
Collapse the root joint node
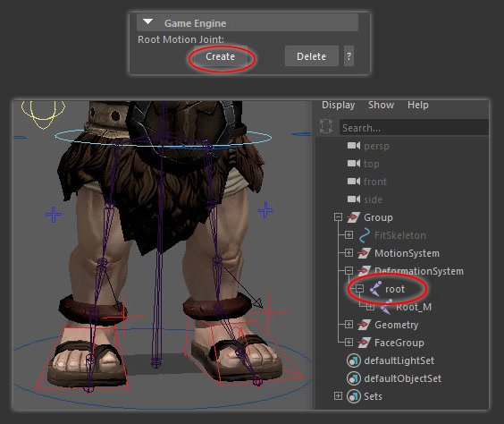point(359,289)
